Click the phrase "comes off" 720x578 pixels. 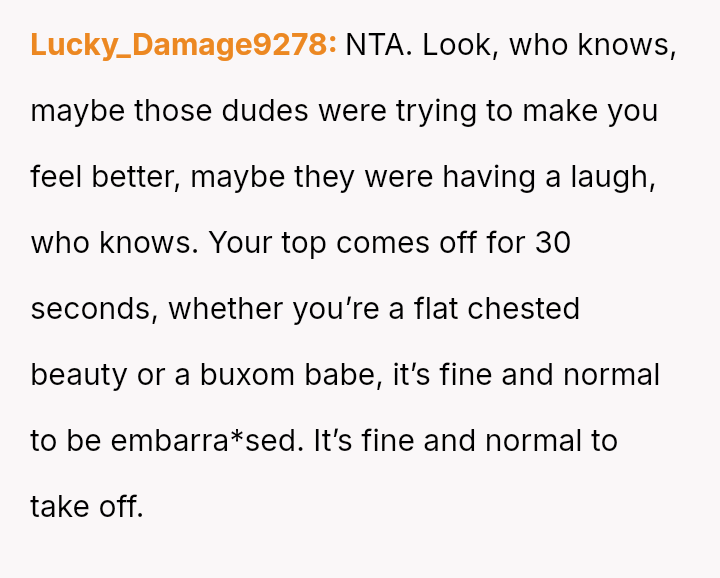click(400, 243)
